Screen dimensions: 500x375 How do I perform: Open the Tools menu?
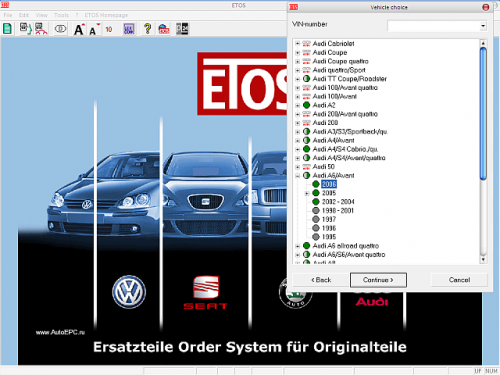61,15
